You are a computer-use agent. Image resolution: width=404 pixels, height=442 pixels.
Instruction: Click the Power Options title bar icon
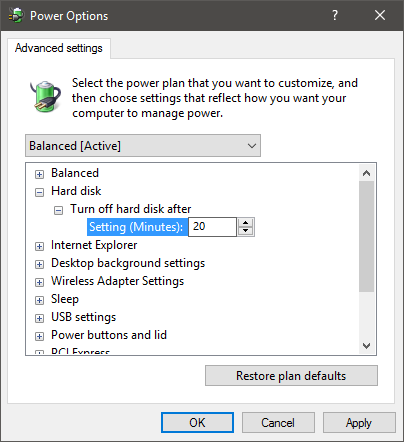[x=16, y=16]
